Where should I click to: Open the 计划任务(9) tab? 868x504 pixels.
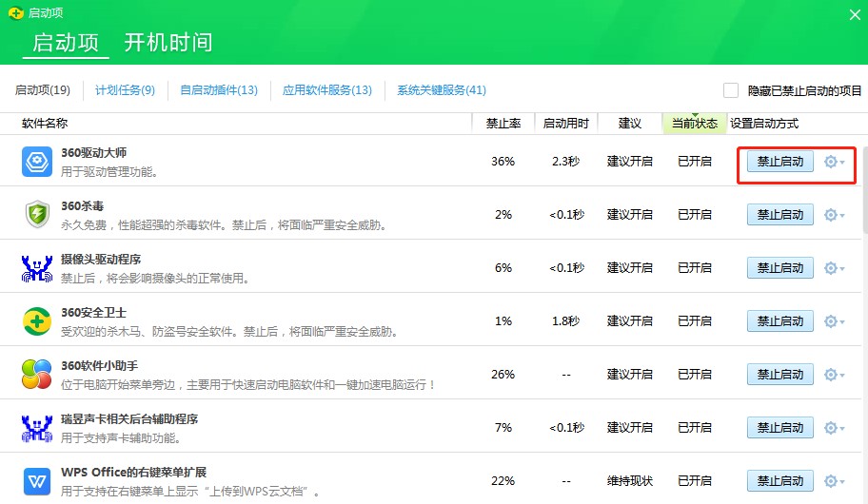pos(125,90)
